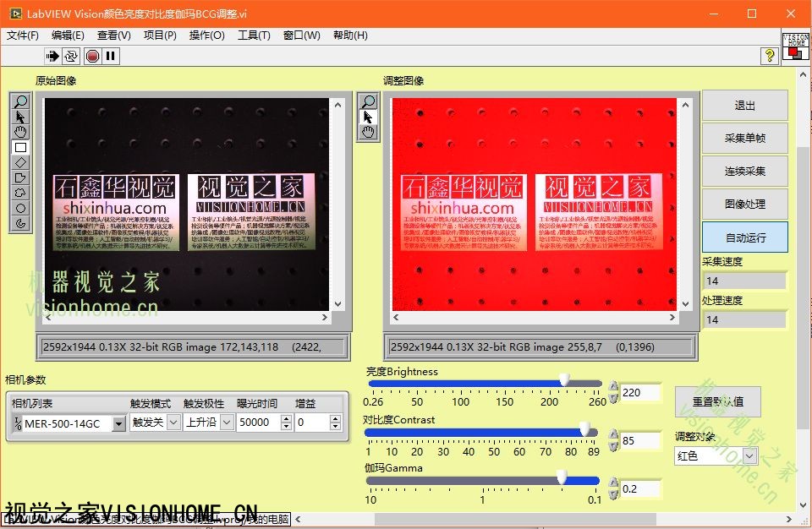Image resolution: width=812 pixels, height=529 pixels.
Task: Open the 相机列表 camera dropdown
Action: point(119,423)
